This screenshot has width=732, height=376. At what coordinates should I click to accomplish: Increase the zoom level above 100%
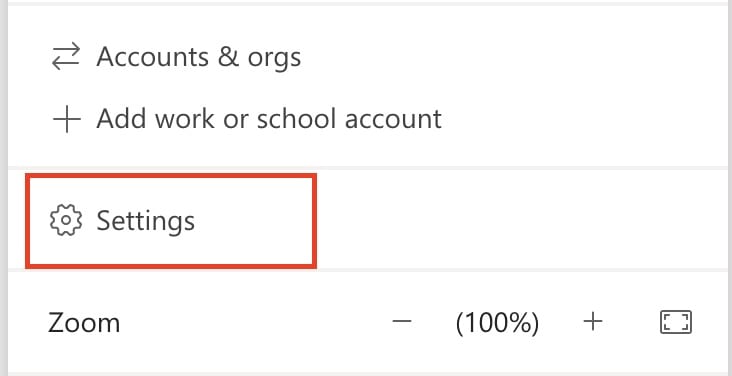pos(593,322)
